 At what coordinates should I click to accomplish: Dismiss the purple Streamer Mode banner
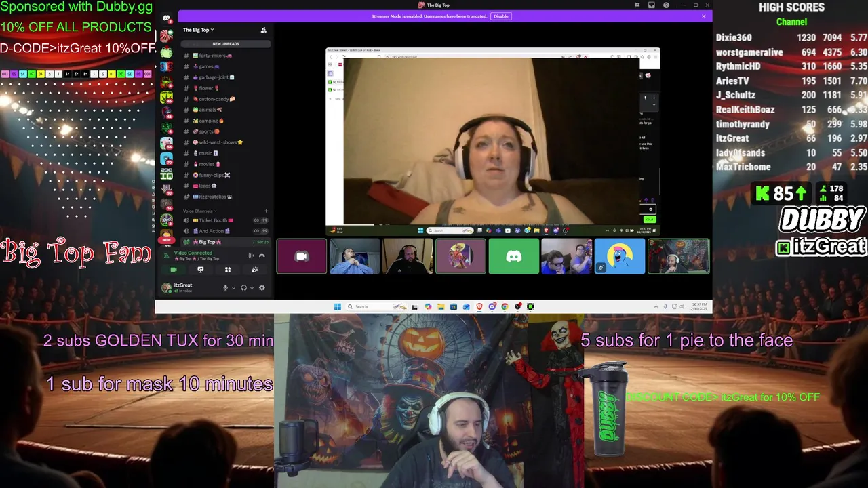(703, 16)
